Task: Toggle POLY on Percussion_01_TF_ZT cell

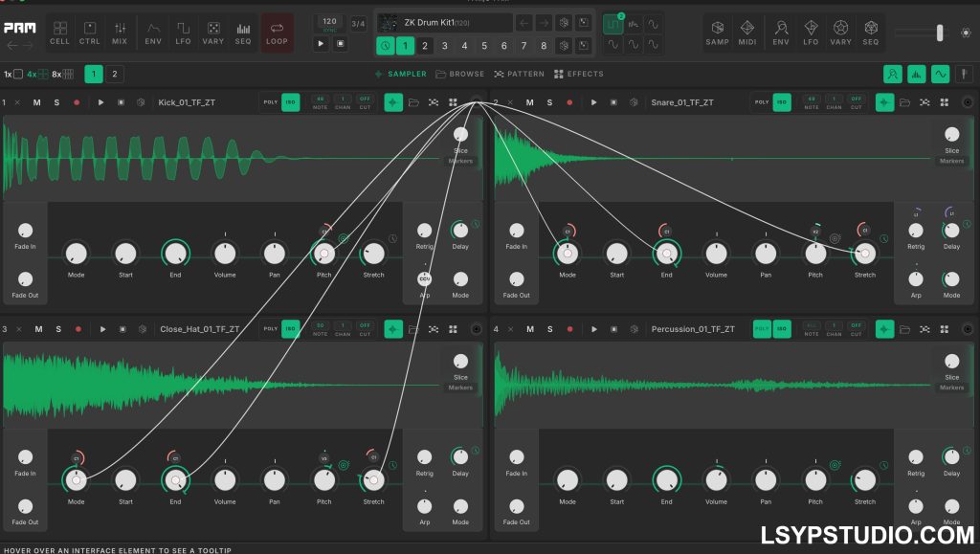Action: point(762,329)
